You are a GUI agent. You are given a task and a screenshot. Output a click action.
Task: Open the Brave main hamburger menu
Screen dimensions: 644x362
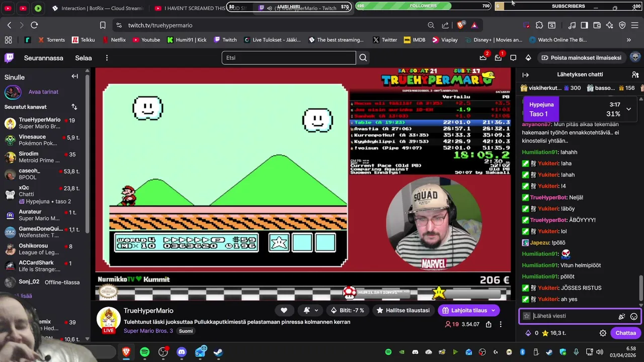(x=635, y=25)
